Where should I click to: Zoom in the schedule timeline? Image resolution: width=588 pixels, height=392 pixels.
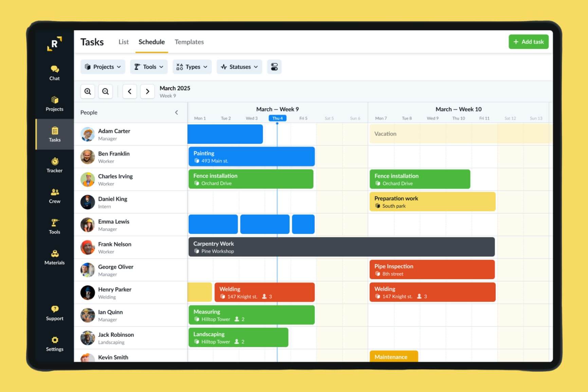pos(88,91)
